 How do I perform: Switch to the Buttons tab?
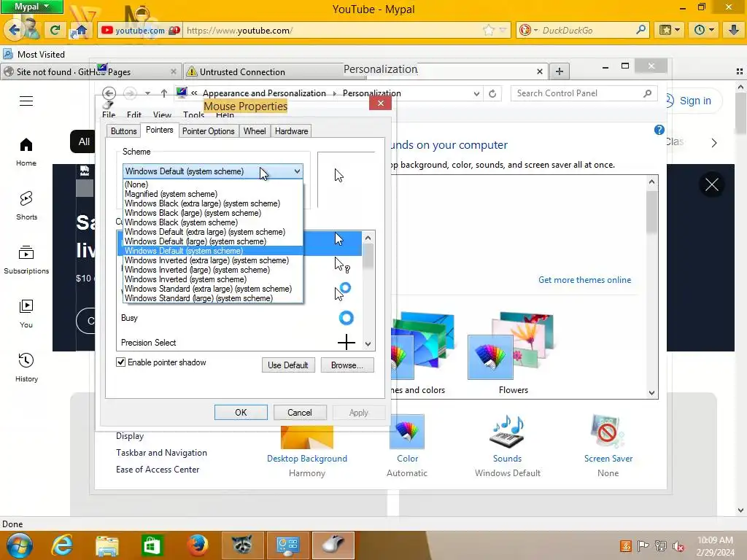123,131
